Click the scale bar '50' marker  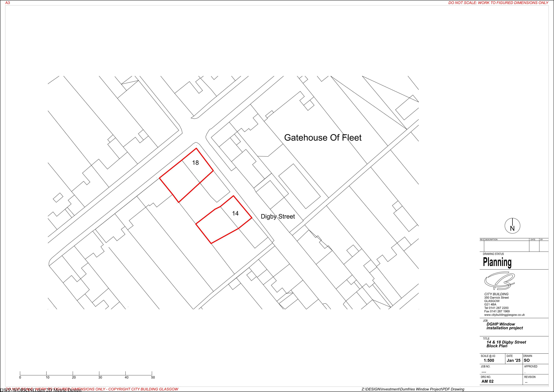(153, 377)
